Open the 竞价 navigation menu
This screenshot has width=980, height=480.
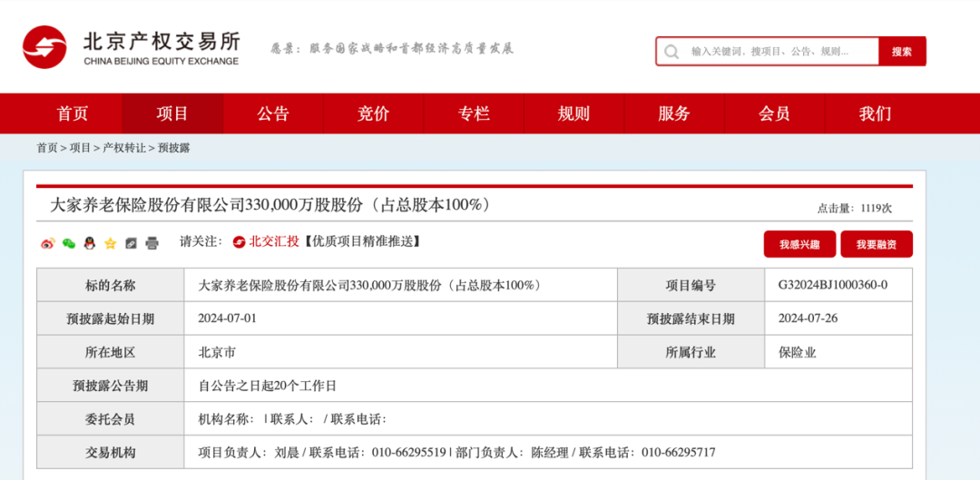click(374, 113)
